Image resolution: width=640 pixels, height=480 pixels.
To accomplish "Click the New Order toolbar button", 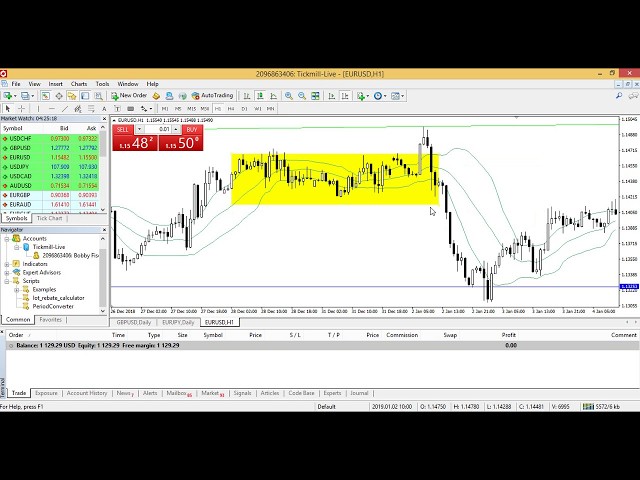I will click(130, 96).
